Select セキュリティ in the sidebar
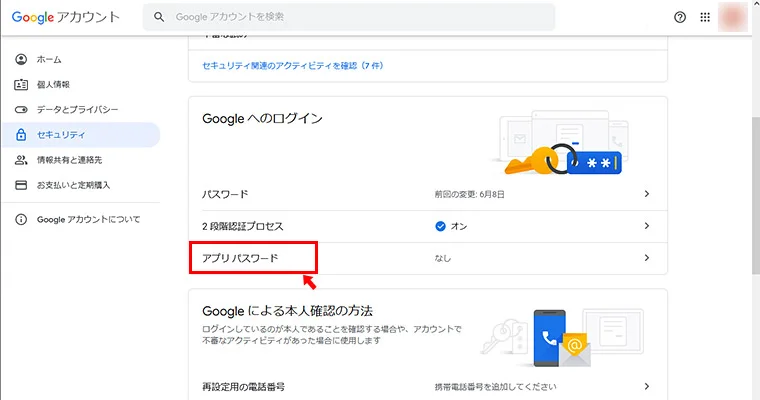Viewport: 760px width, 400px height. tap(80, 134)
